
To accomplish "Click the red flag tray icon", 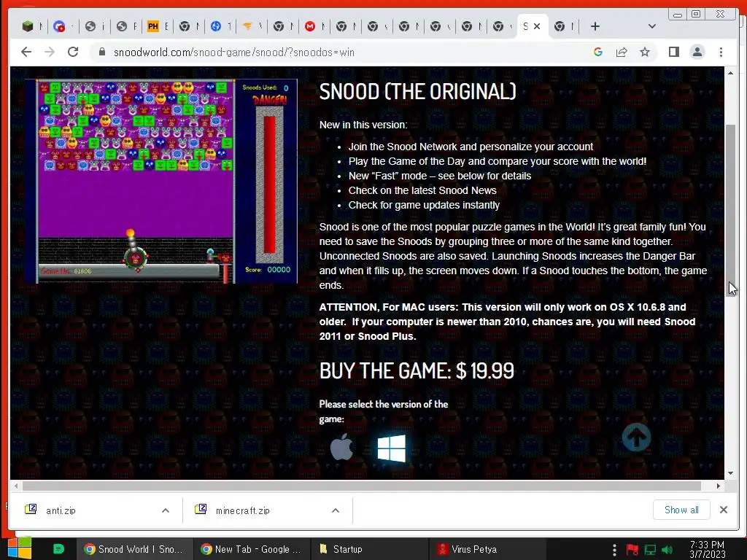I will [x=632, y=550].
